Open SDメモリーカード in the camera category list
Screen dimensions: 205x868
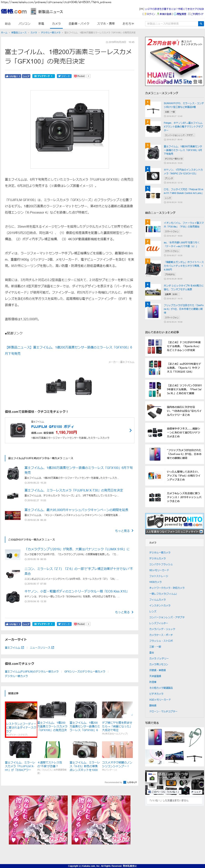coord(159,570)
